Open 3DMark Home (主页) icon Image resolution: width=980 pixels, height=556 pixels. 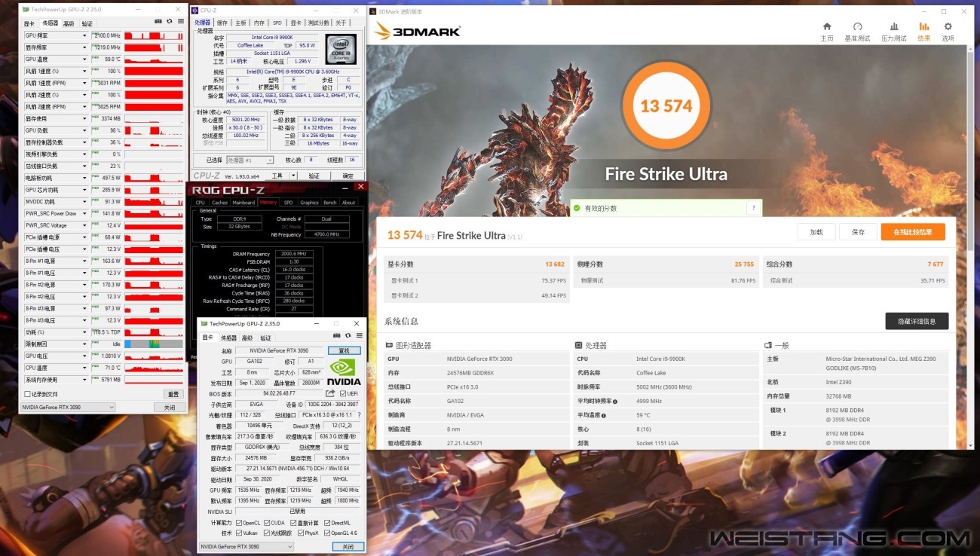pyautogui.click(x=826, y=31)
